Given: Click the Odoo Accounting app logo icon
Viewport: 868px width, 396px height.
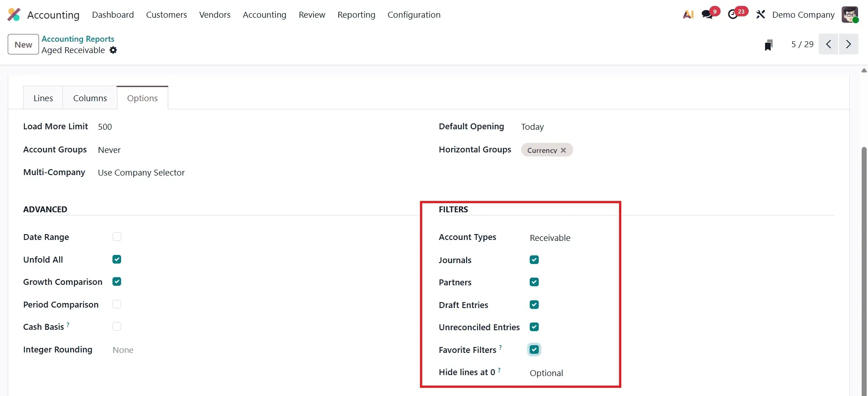Looking at the screenshot, I should pos(14,15).
